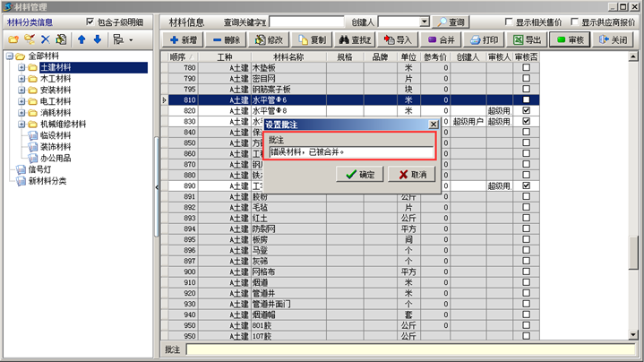Click the 导入 (import) toolbar button

398,40
